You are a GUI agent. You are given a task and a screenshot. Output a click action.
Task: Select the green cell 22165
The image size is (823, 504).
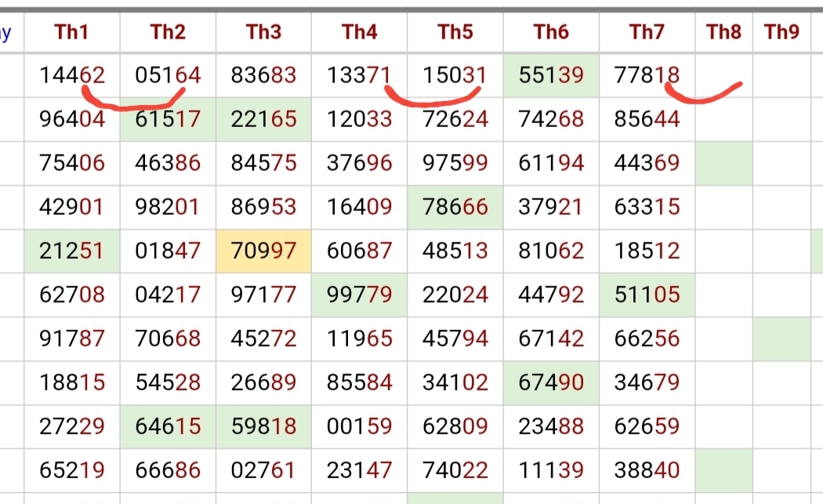click(263, 119)
